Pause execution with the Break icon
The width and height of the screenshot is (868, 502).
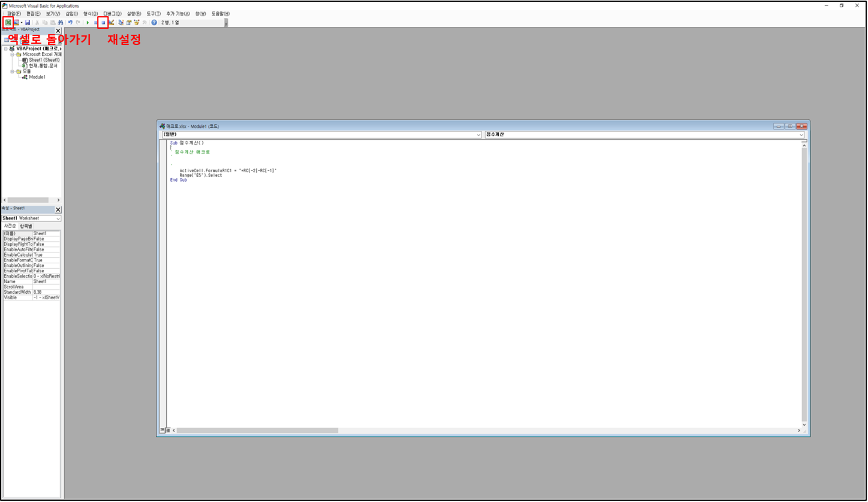(95, 22)
